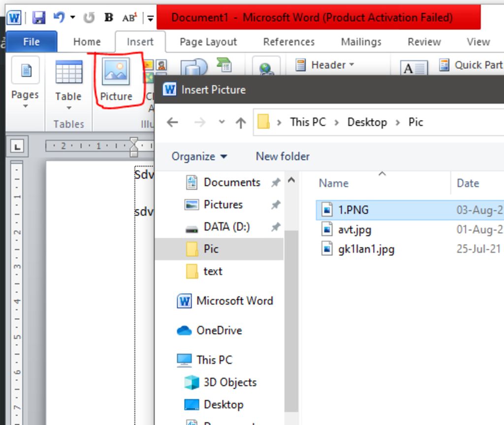Image resolution: width=504 pixels, height=425 pixels.
Task: Select the text folder in navigation pane
Action: point(204,271)
